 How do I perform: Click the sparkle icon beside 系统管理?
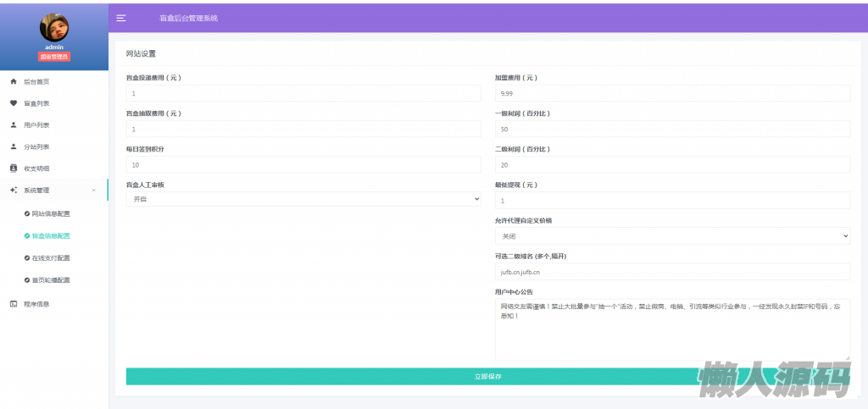[x=14, y=191]
